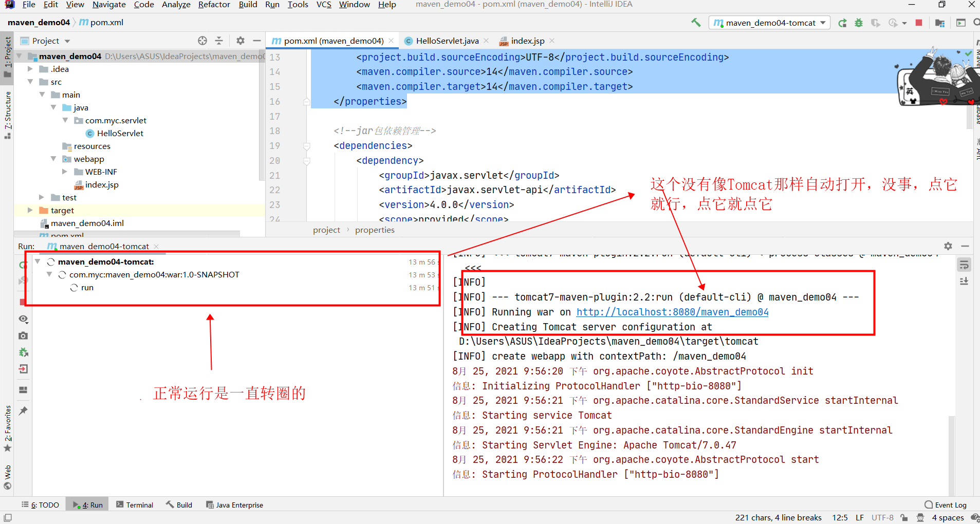Open the Terminal tool window tab
The image size is (980, 524).
[135, 505]
